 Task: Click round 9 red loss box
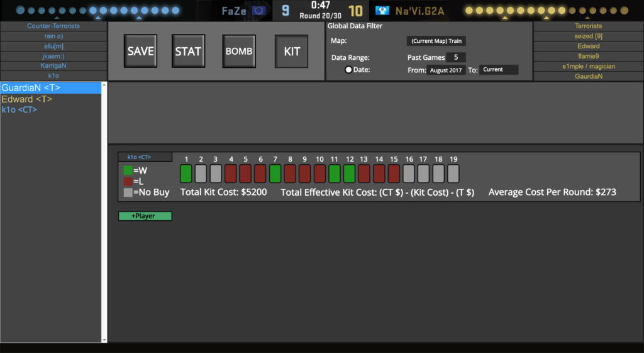tap(305, 174)
